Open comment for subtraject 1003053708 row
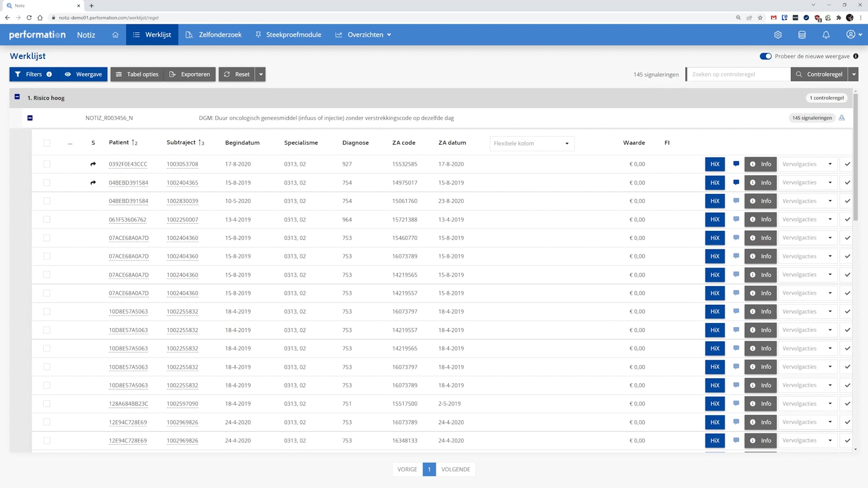This screenshot has height=488, width=868. tap(736, 164)
